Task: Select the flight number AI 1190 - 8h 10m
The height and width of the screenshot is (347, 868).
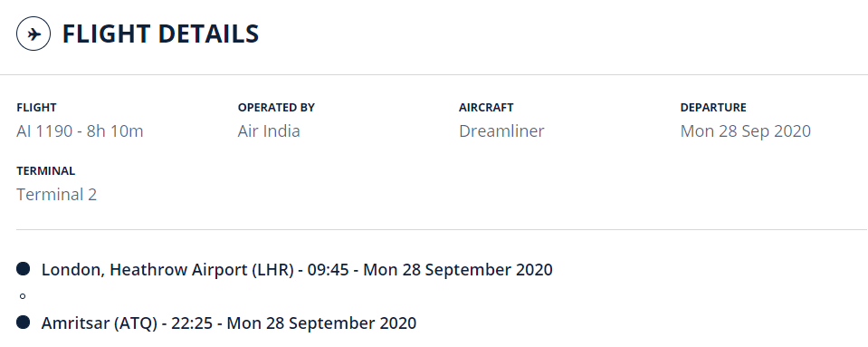Action: (80, 131)
